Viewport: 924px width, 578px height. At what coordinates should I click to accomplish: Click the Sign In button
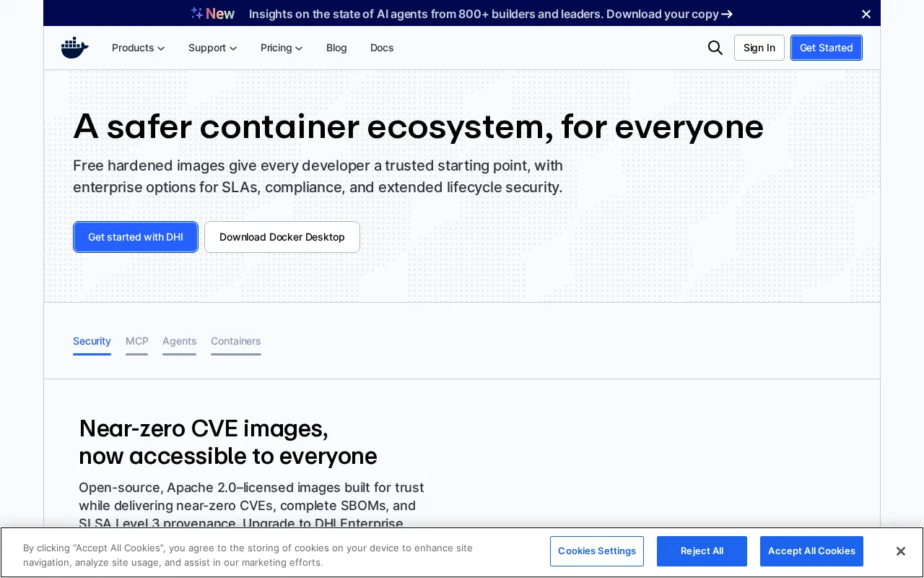pyautogui.click(x=759, y=48)
